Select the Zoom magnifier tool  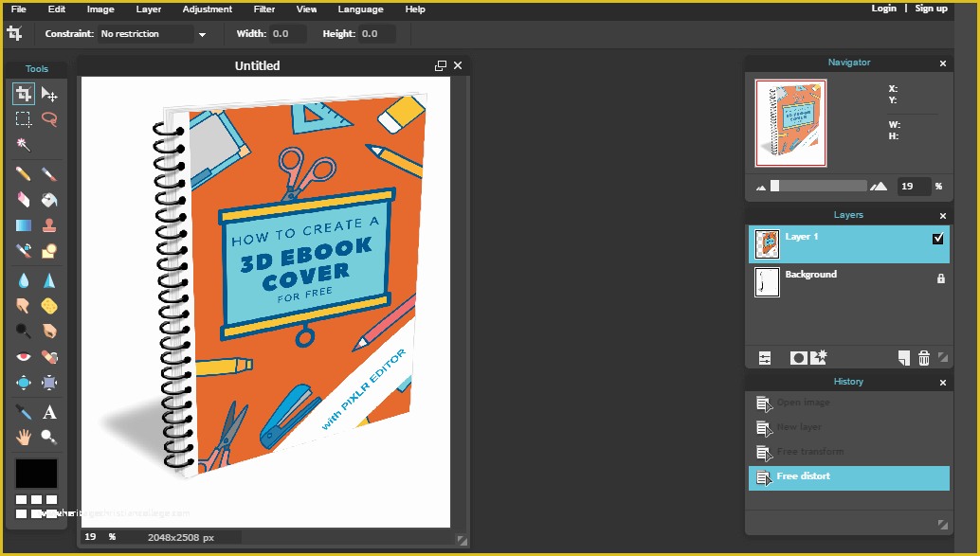point(49,438)
